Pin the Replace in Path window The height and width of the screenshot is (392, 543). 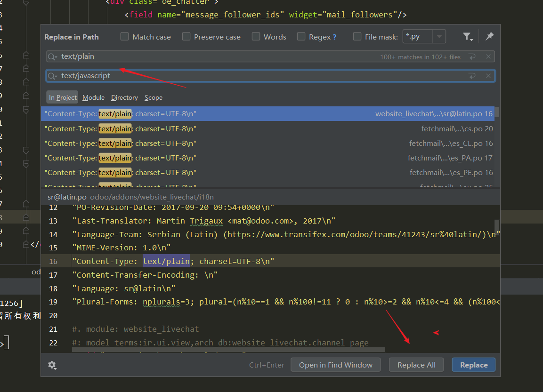[x=490, y=36]
